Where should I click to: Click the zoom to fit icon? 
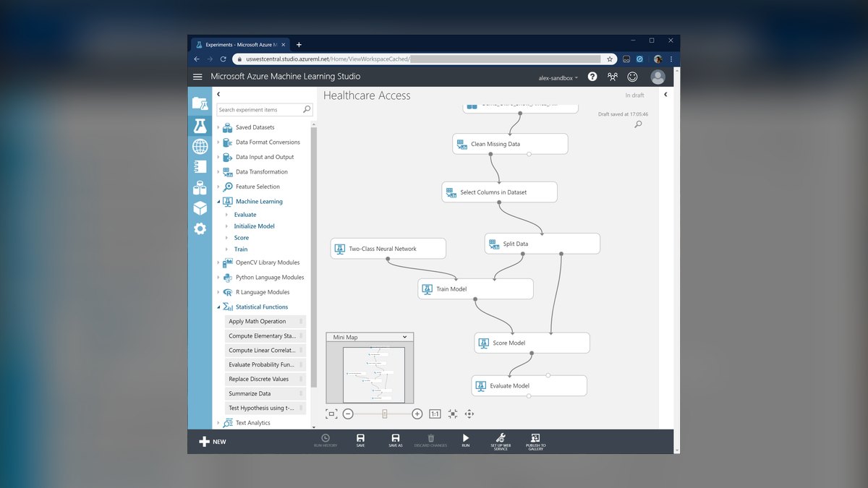[x=453, y=414]
